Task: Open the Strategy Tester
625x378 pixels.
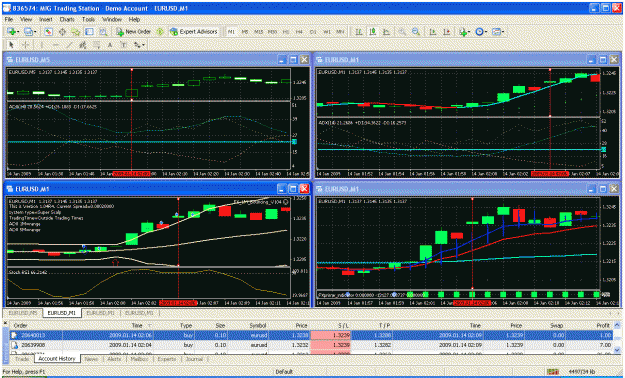Action: point(103,32)
